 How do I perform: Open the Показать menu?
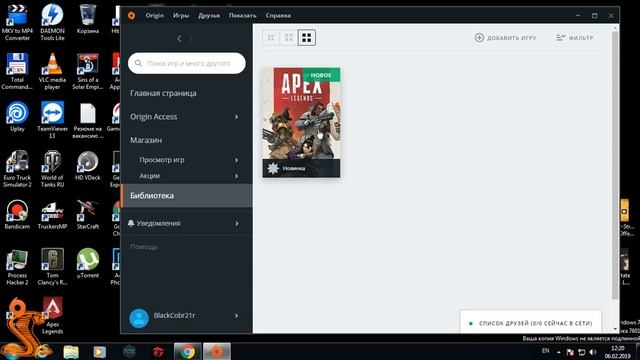242,16
